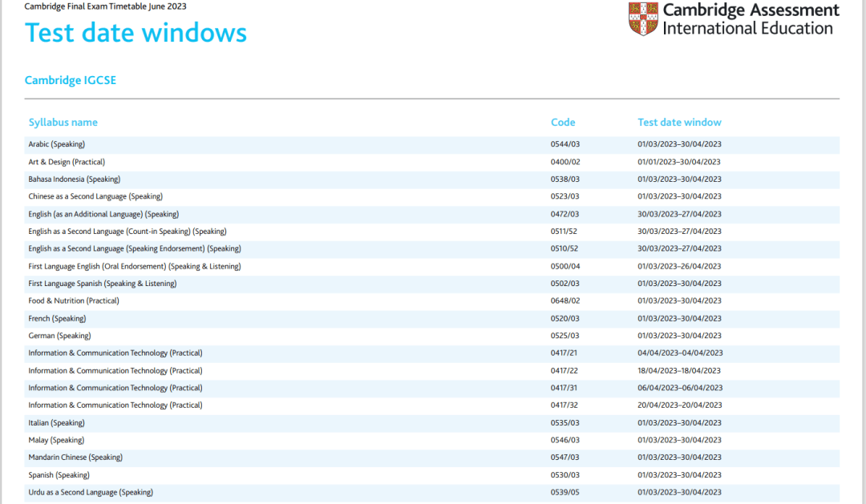Click the 'Syllabus name' column header

63,123
